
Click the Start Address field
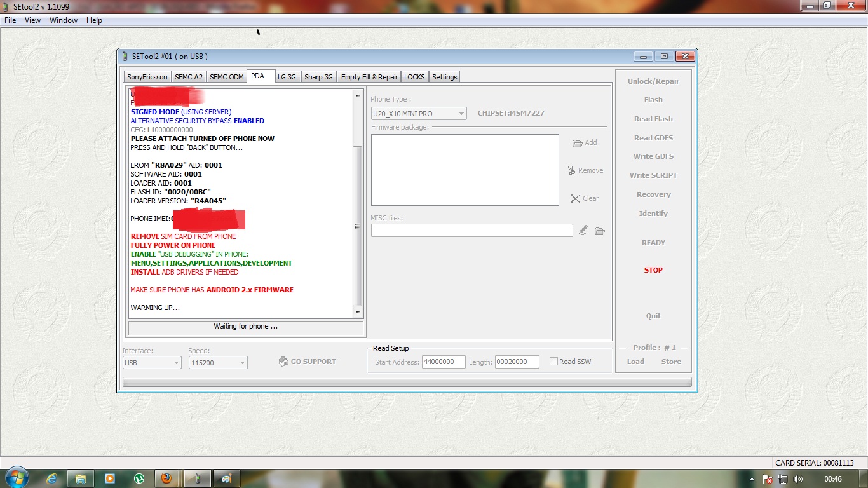pos(444,362)
